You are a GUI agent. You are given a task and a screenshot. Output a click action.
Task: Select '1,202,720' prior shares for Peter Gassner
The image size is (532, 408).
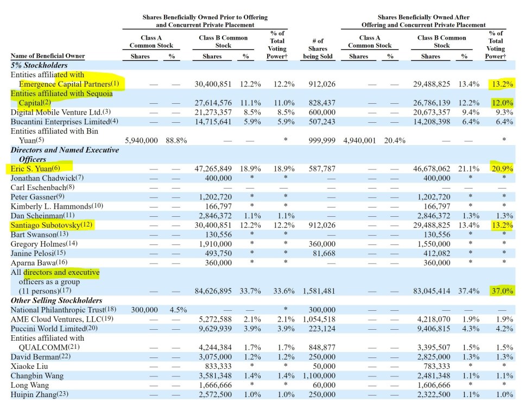click(x=215, y=197)
